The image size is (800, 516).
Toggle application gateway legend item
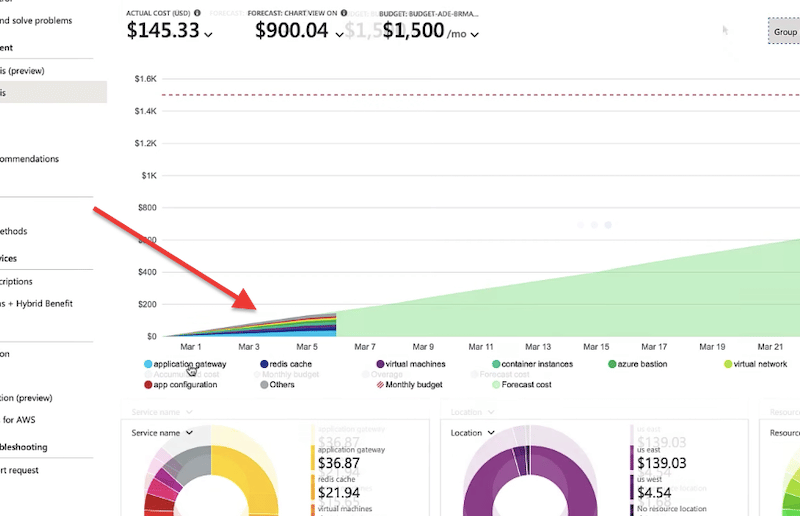pos(185,364)
